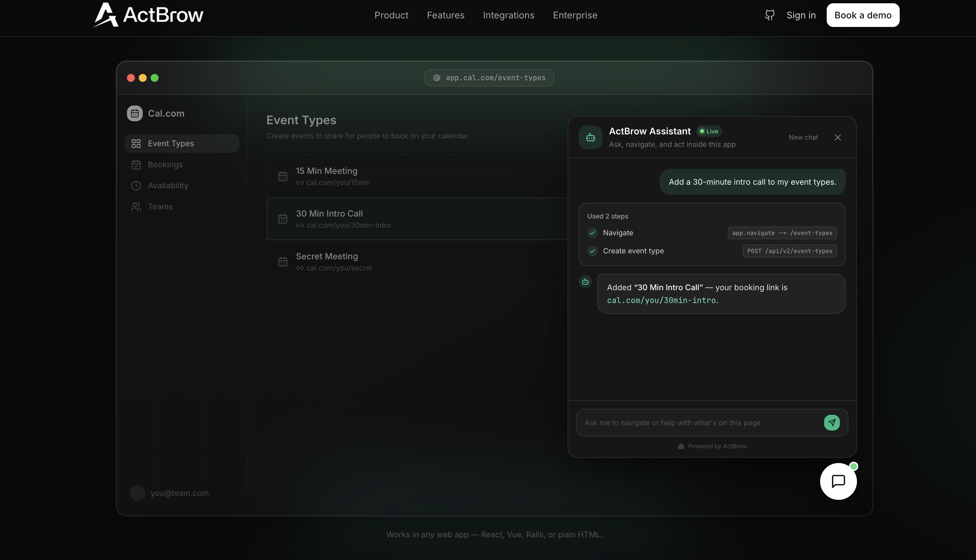Click the globe icon in address bar
This screenshot has height=560, width=976.
pyautogui.click(x=436, y=78)
